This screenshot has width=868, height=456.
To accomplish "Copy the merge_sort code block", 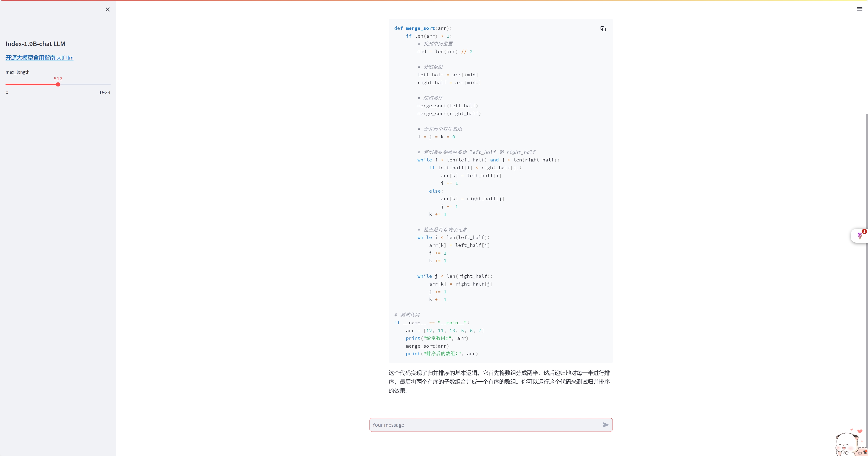I will [x=603, y=29].
